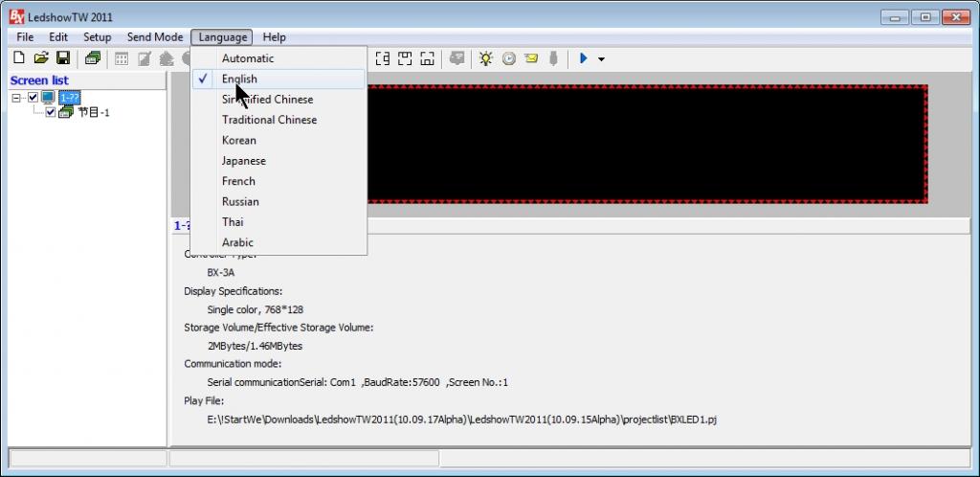Click the BX-3A controller type text
The height and width of the screenshot is (477, 980).
coord(221,273)
